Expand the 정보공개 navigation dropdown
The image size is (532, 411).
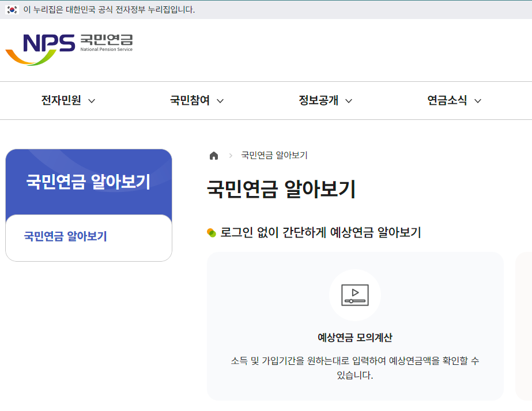(349, 100)
